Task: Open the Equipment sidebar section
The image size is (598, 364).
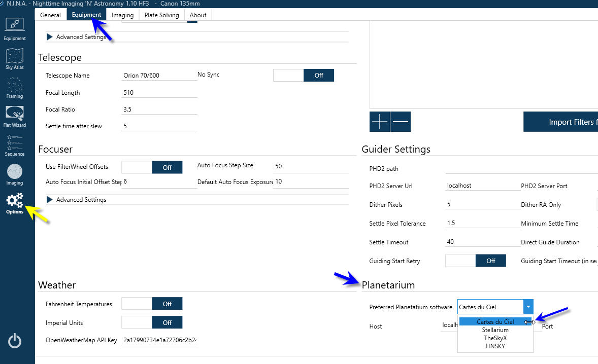Action: 15,29
